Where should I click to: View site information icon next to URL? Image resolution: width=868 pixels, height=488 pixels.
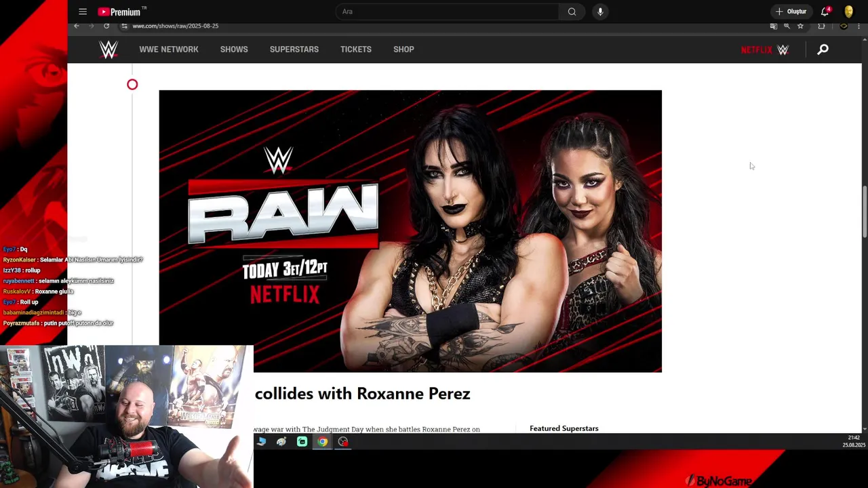pyautogui.click(x=124, y=26)
